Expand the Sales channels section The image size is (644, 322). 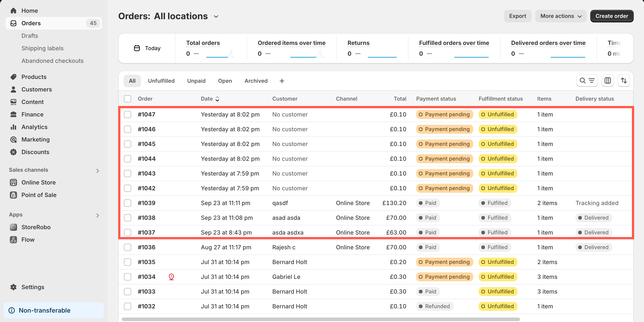point(98,171)
